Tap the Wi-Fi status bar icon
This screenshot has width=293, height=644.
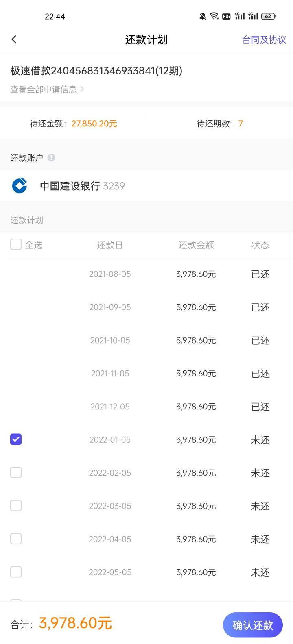(214, 16)
